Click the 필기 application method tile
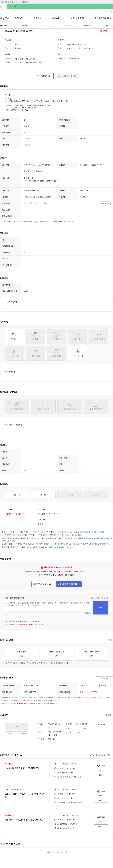Screen dimensions: 113x868 (70, 495)
